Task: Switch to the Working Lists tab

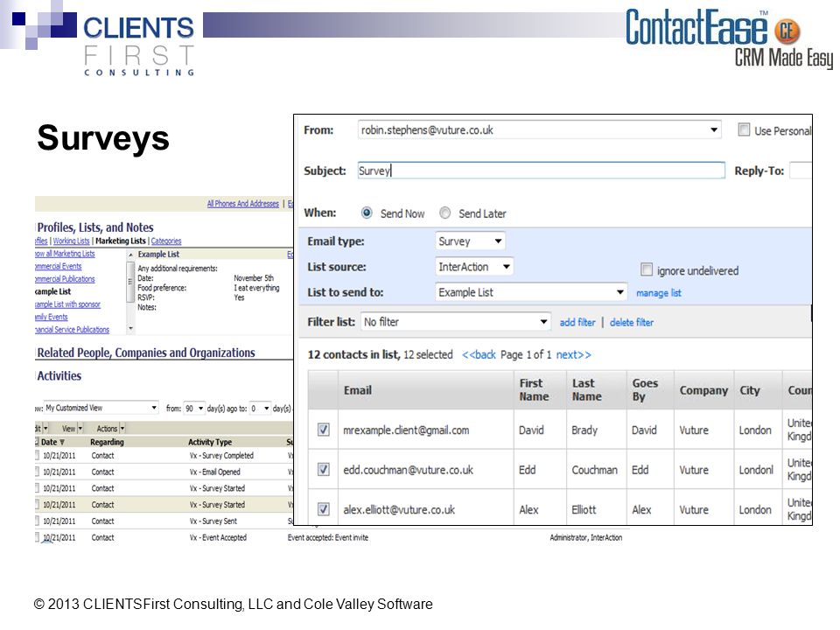Action: pyautogui.click(x=71, y=241)
